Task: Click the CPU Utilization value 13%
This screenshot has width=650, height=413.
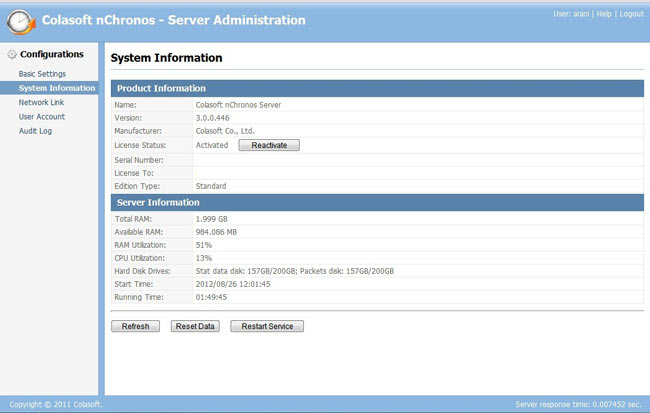Action: (x=204, y=258)
